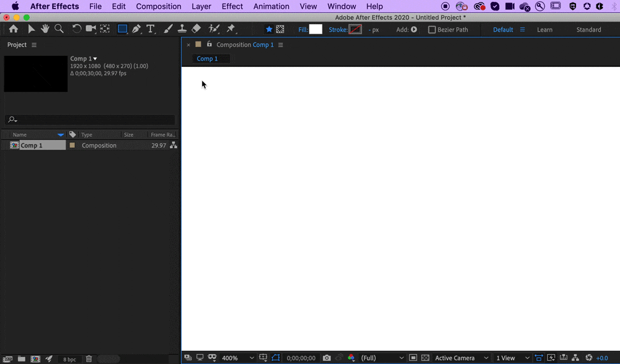Open the Default workspace hamburger menu
The height and width of the screenshot is (364, 620).
(x=522, y=30)
